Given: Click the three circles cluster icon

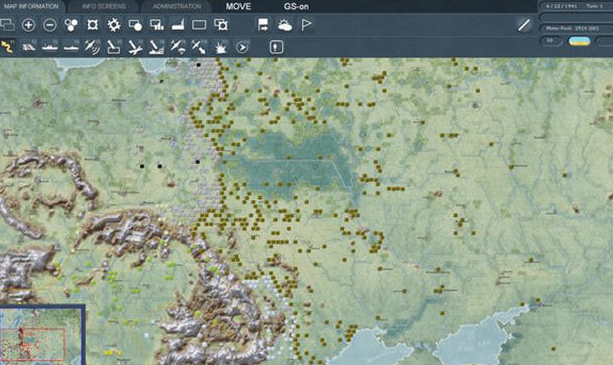Looking at the screenshot, I should click(71, 25).
